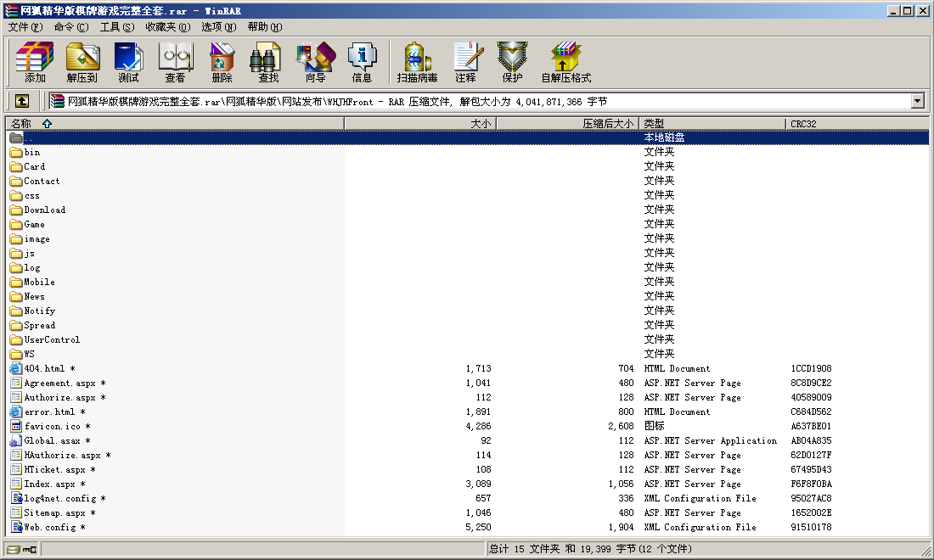
Task: Select the Download folder in list
Action: 44,210
